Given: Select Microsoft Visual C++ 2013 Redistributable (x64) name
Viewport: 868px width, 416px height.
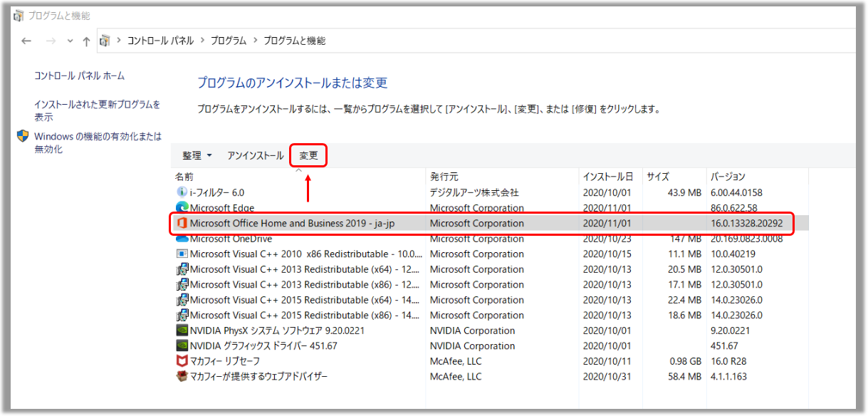Looking at the screenshot, I should [306, 269].
